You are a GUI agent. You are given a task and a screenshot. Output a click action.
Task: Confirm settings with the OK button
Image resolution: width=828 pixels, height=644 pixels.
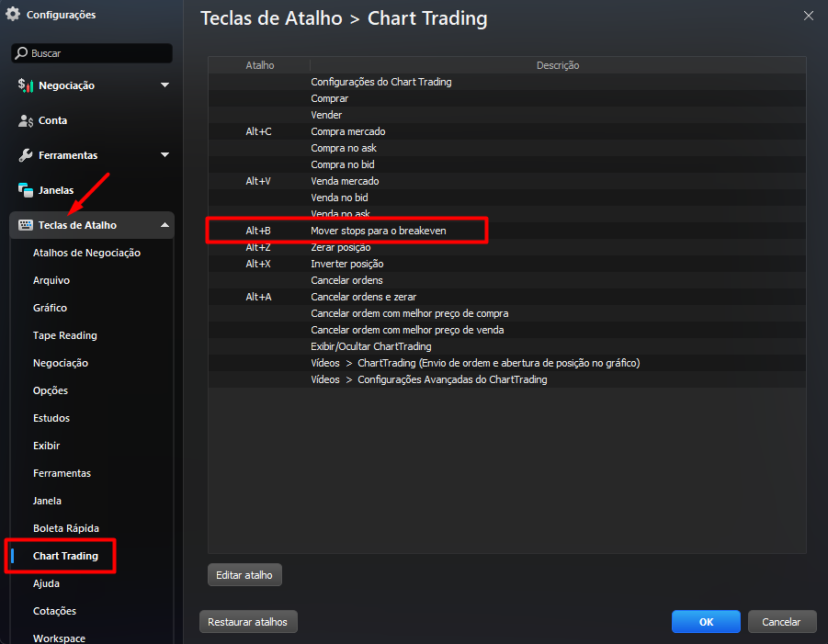click(x=706, y=622)
